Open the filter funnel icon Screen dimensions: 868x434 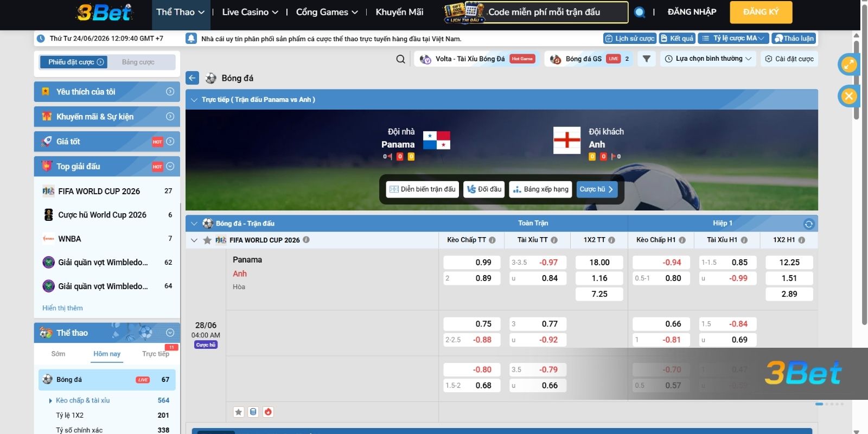pos(646,59)
